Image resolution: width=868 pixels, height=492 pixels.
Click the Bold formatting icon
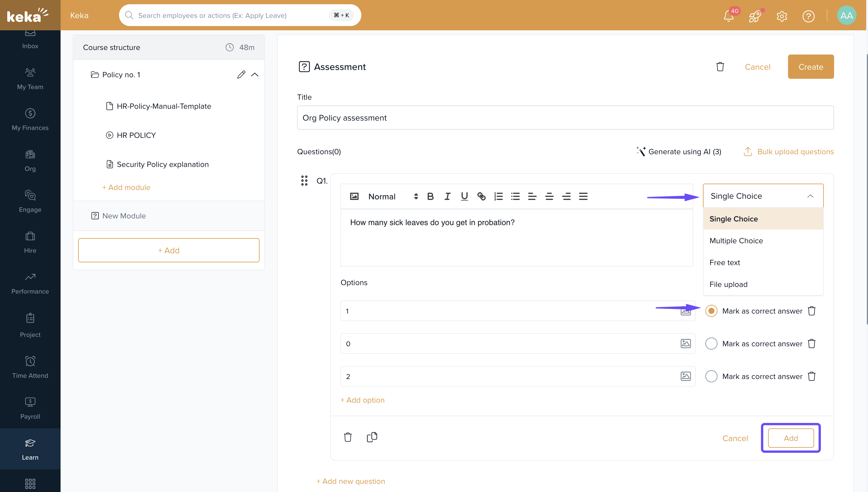click(x=430, y=196)
